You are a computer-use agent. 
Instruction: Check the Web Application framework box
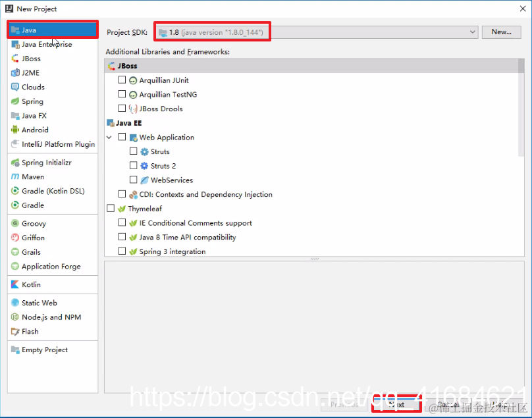122,137
